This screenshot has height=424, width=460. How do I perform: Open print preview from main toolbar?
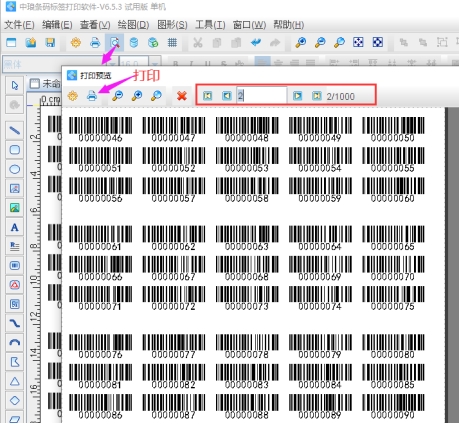coord(114,42)
